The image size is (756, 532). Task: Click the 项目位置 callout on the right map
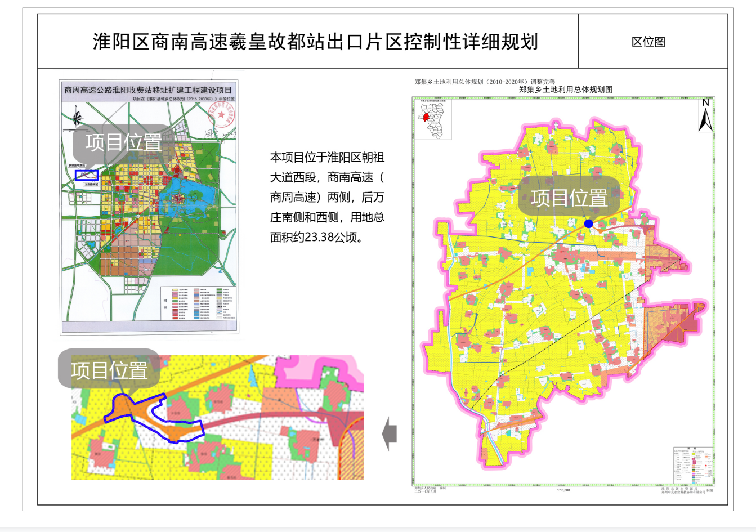pos(569,196)
